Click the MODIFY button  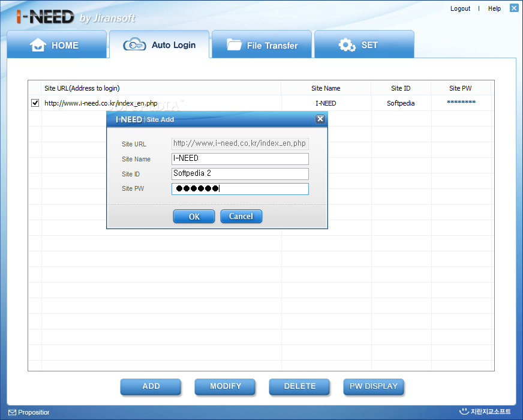coord(225,386)
